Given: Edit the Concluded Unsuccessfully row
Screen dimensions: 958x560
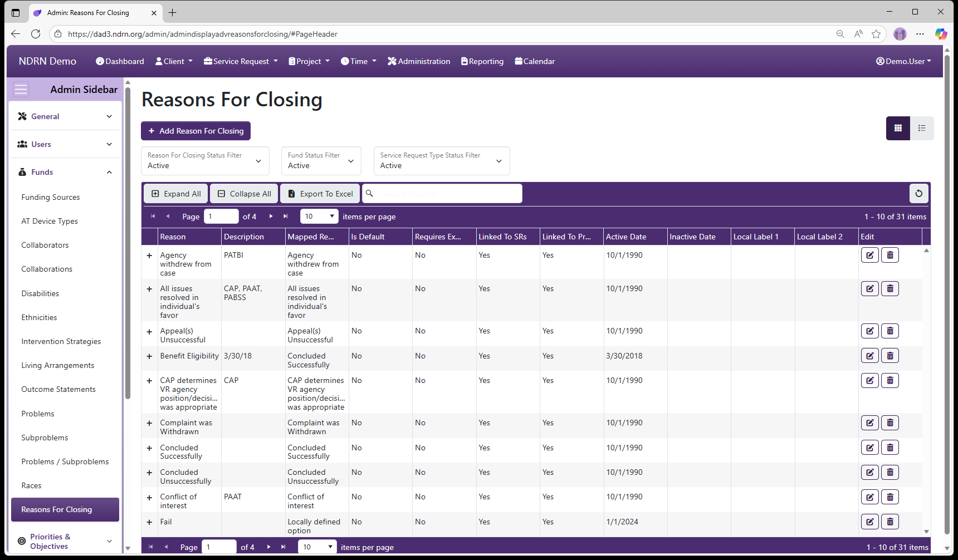Looking at the screenshot, I should pyautogui.click(x=869, y=473).
